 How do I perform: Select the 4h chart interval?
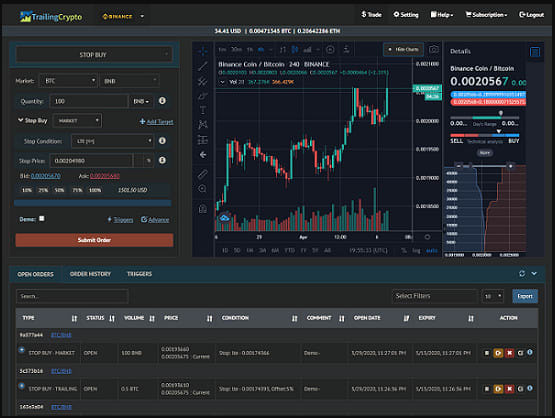coord(261,50)
